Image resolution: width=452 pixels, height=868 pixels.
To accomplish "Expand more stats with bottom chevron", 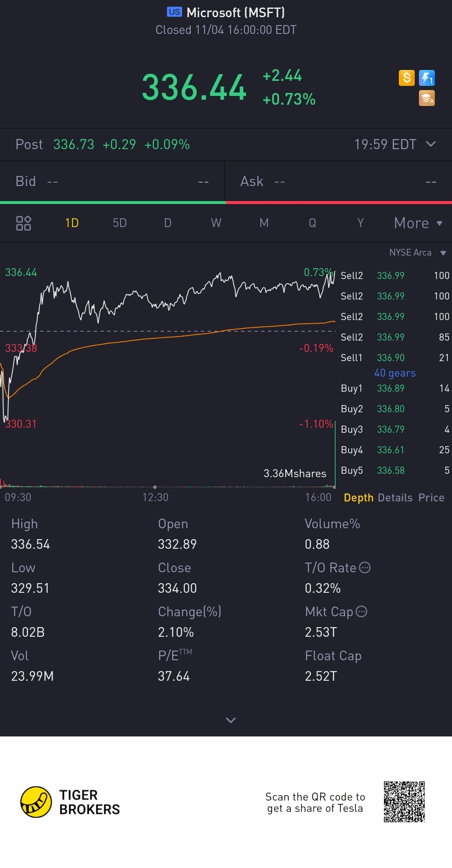I will tap(231, 720).
